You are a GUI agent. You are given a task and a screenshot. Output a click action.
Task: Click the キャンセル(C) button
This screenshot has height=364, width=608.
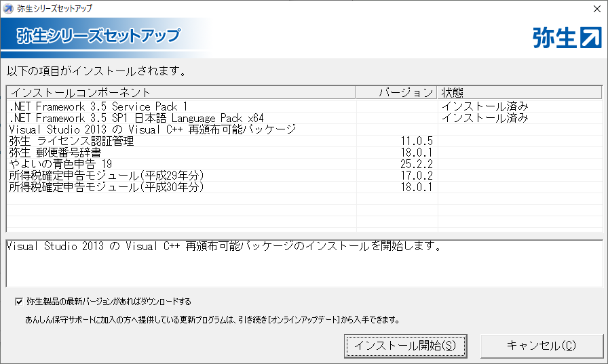click(x=541, y=346)
